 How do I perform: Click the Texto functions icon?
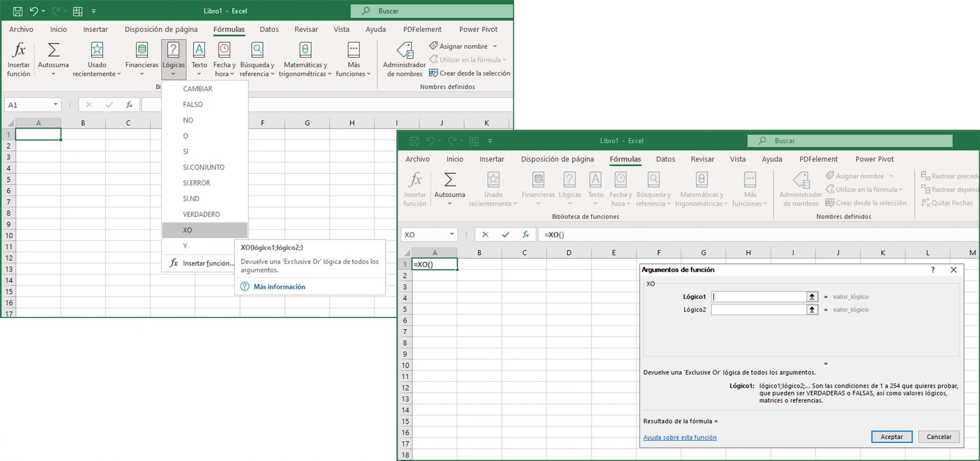click(199, 58)
